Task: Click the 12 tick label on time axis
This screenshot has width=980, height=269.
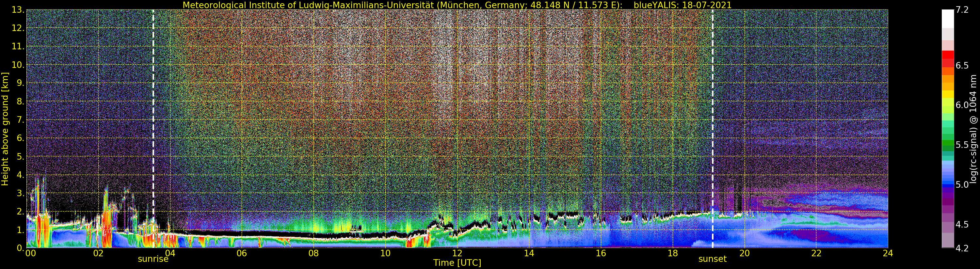Action: tap(457, 253)
